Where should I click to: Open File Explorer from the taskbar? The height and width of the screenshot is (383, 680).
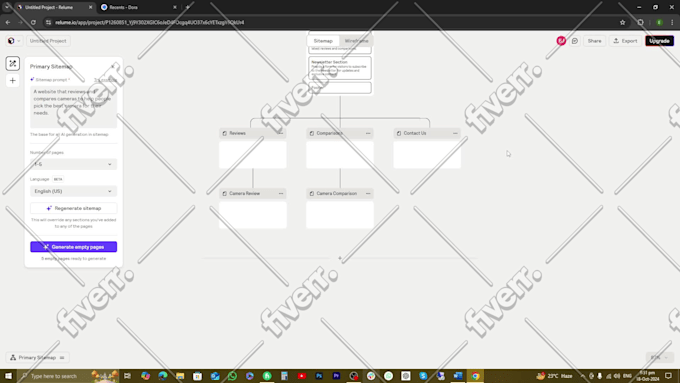pos(180,376)
